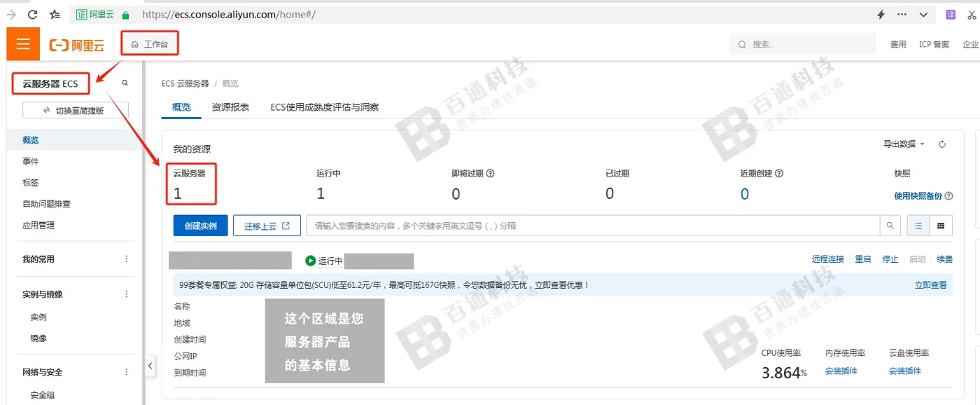
Task: Click 切换至简捷版 button
Action: 76,111
